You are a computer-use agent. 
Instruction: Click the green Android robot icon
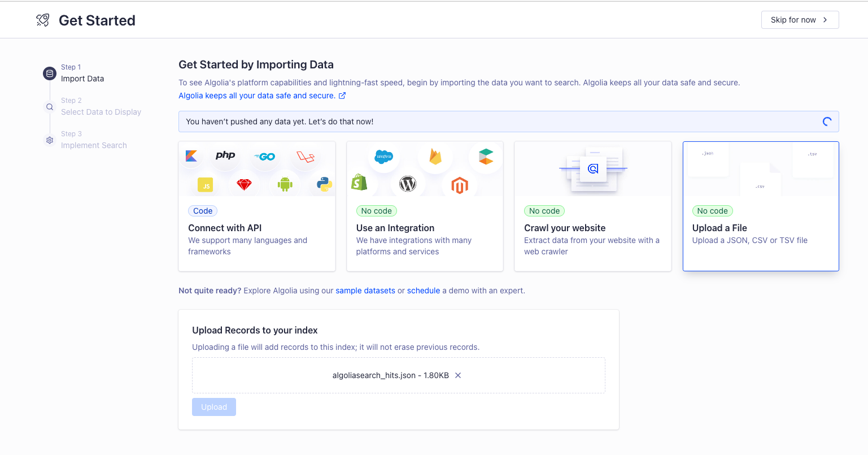coord(285,184)
